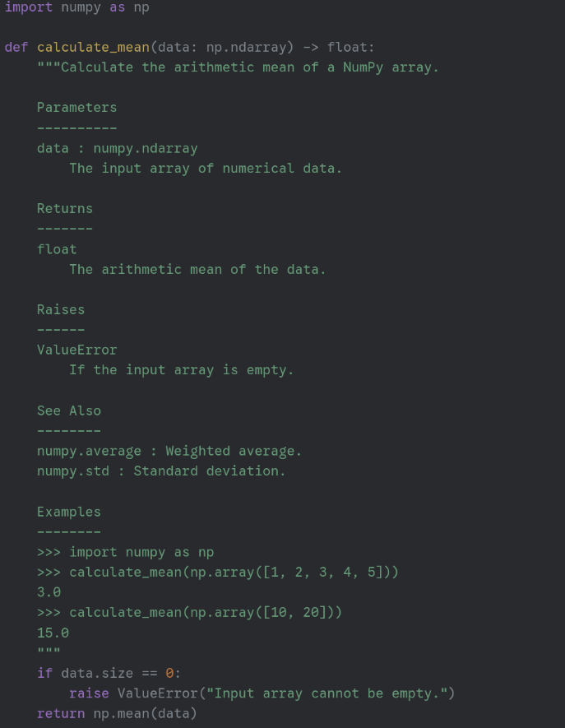Click the 'Raises' docstring heading
This screenshot has height=728, width=565.
pyautogui.click(x=60, y=309)
